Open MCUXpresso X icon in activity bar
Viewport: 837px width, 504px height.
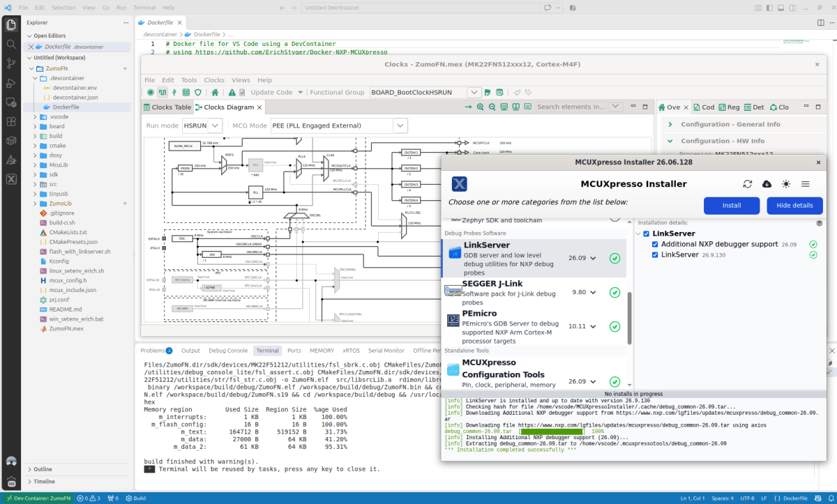pyautogui.click(x=11, y=178)
